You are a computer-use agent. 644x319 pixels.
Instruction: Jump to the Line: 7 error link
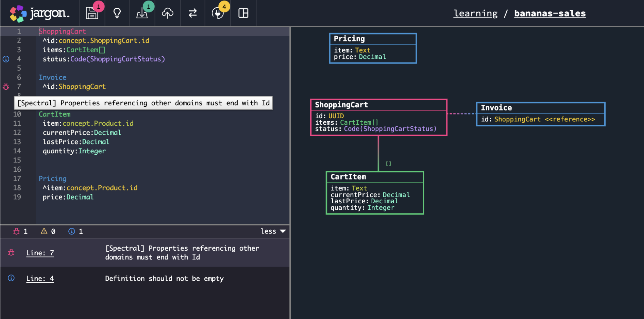[40, 253]
